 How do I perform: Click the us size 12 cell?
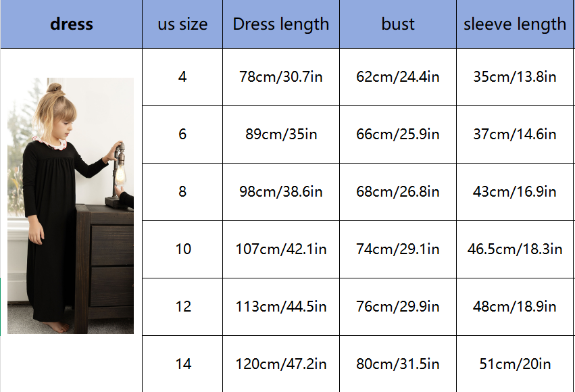click(183, 307)
